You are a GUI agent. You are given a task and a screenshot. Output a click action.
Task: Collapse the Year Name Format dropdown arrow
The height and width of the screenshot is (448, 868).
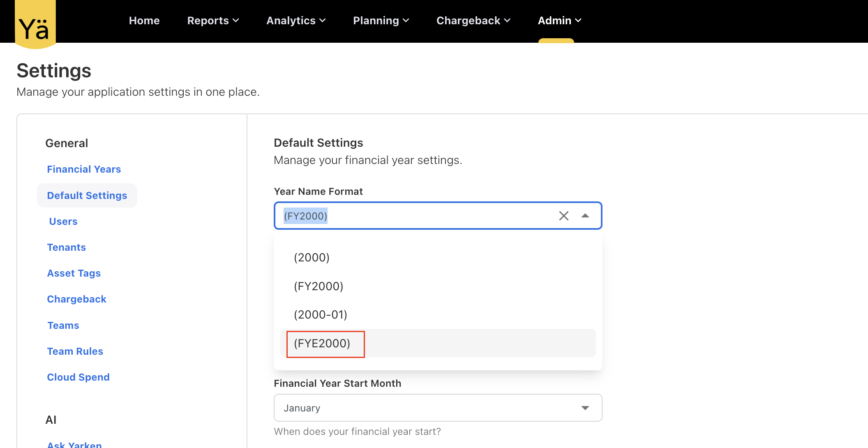coord(585,216)
